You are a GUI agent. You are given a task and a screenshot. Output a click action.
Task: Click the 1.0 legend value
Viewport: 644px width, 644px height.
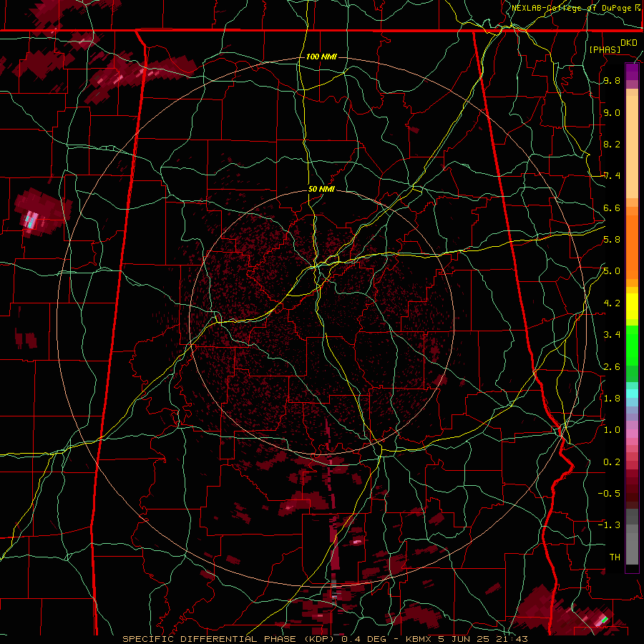pyautogui.click(x=612, y=430)
